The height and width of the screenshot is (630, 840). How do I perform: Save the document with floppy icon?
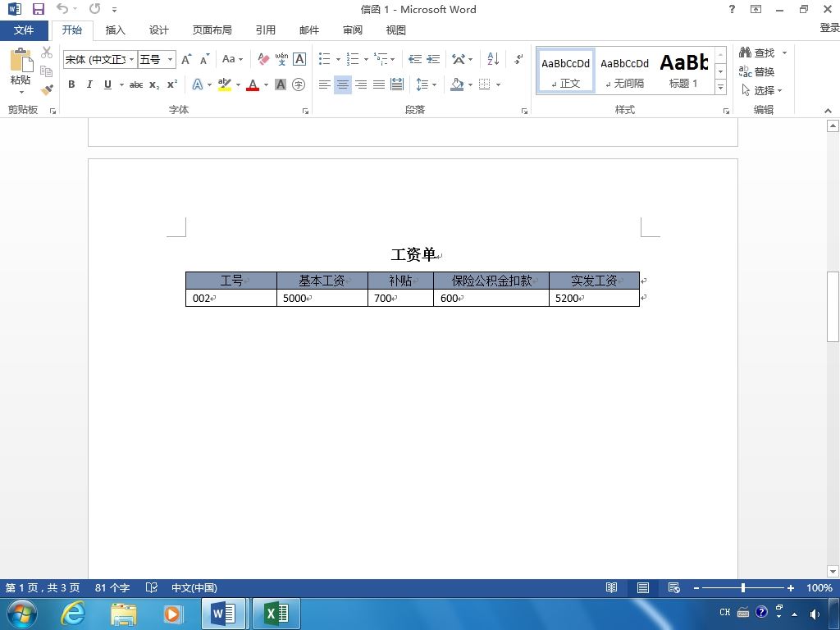click(38, 9)
